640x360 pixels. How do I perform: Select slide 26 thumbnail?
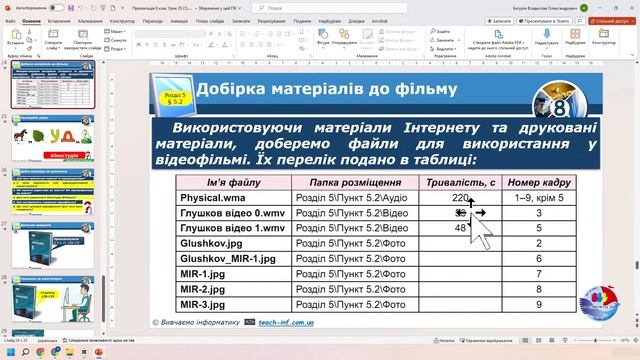53,192
